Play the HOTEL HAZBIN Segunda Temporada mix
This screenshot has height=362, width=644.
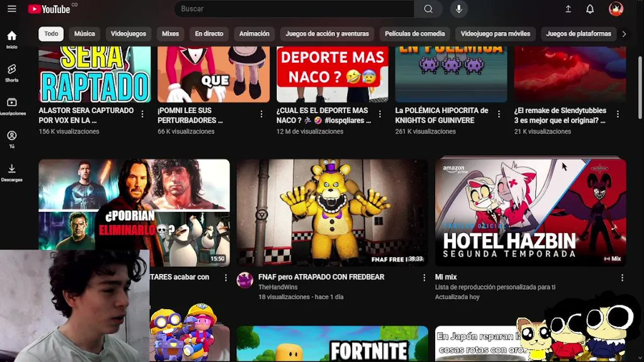click(530, 213)
